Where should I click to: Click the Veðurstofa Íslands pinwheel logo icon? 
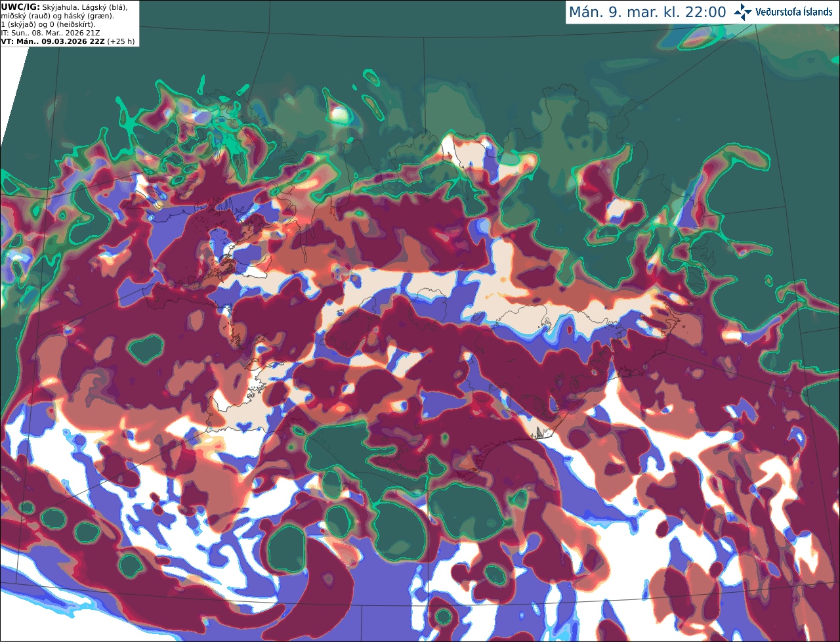(743, 12)
